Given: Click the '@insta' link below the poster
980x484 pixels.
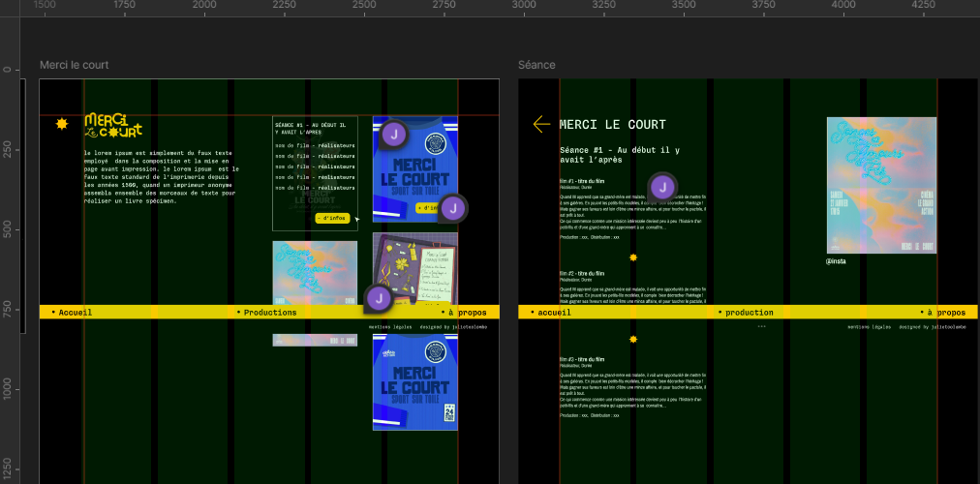Looking at the screenshot, I should [x=837, y=261].
